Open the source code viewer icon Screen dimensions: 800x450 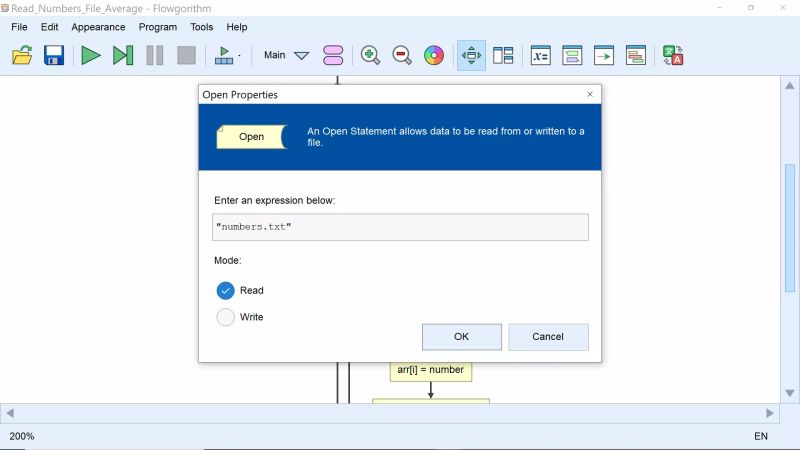pyautogui.click(x=636, y=55)
